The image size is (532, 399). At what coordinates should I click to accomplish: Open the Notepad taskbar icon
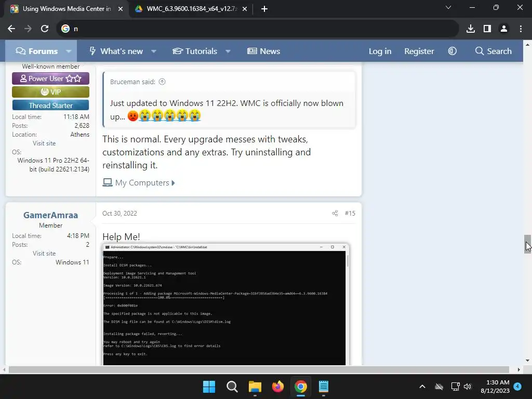tap(324, 387)
